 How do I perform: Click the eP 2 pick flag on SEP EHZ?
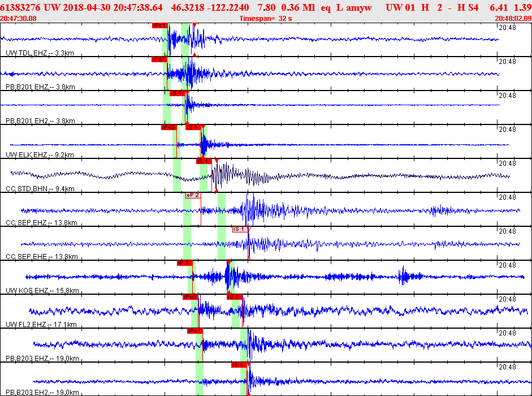coord(193,195)
